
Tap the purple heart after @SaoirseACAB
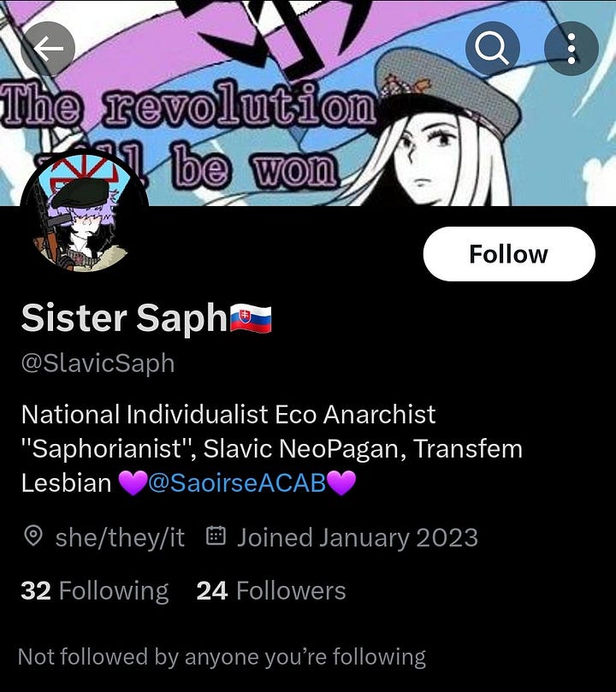coord(341,482)
